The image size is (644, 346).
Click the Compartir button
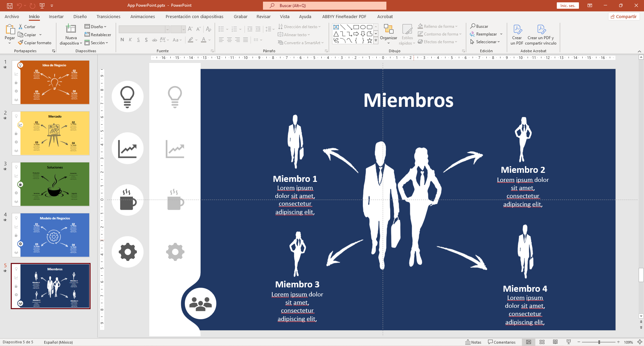(x=624, y=16)
